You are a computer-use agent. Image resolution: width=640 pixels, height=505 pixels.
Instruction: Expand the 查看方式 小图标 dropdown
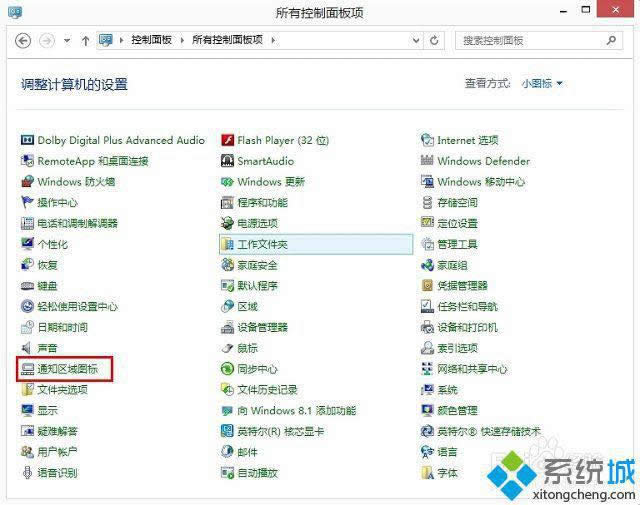[x=542, y=84]
